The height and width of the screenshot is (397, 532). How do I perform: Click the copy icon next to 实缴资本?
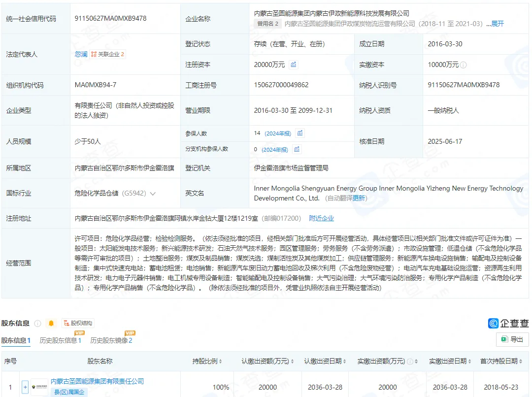463,65
